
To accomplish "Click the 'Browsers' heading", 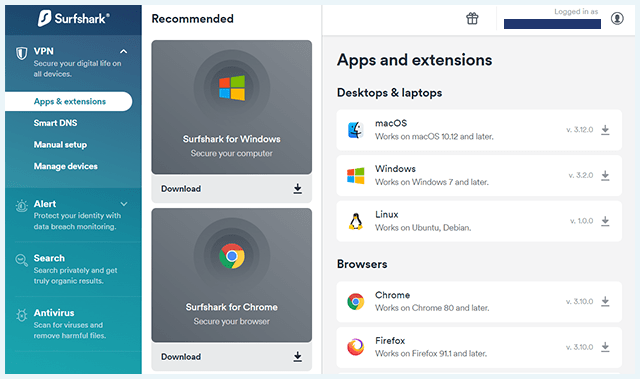I will pyautogui.click(x=362, y=264).
